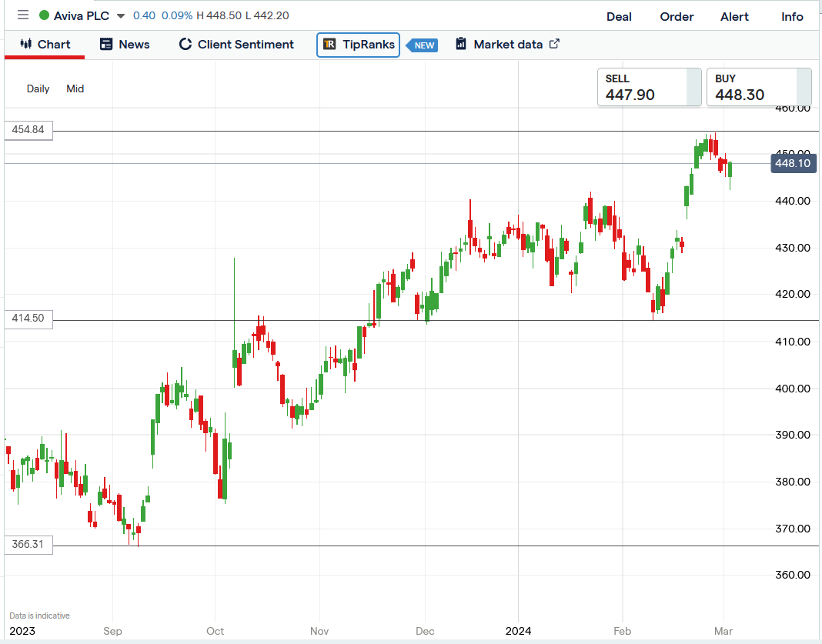Image resolution: width=822 pixels, height=644 pixels.
Task: Open the Info panel
Action: [791, 16]
